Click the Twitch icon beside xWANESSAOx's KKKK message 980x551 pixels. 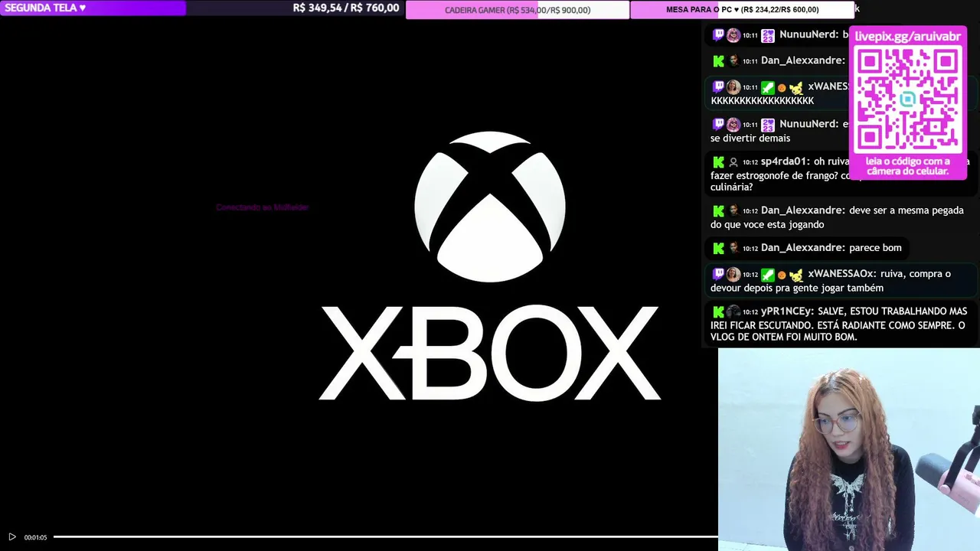pos(718,86)
